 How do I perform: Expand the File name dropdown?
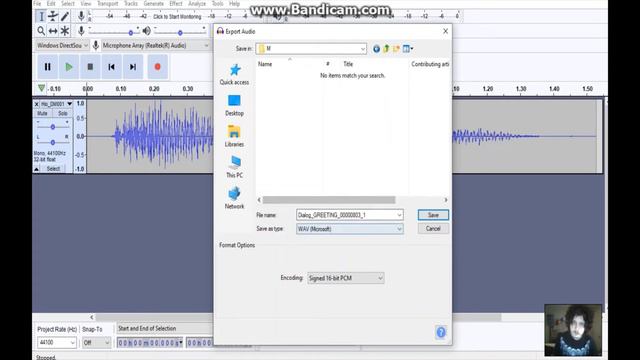coord(399,215)
